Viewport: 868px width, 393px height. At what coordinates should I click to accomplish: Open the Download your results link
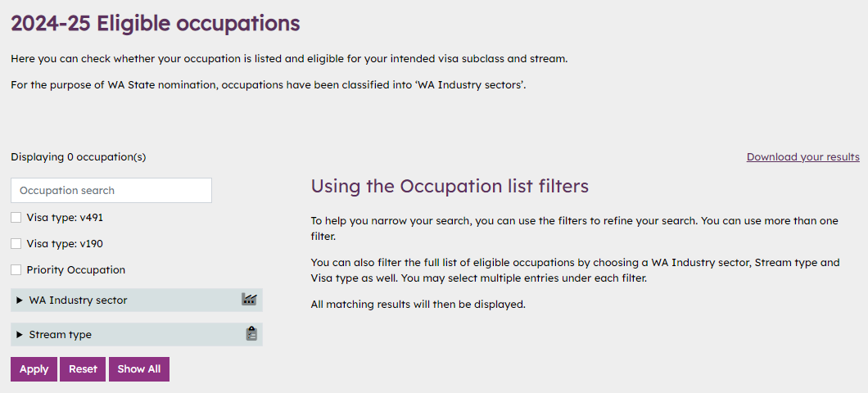[802, 156]
